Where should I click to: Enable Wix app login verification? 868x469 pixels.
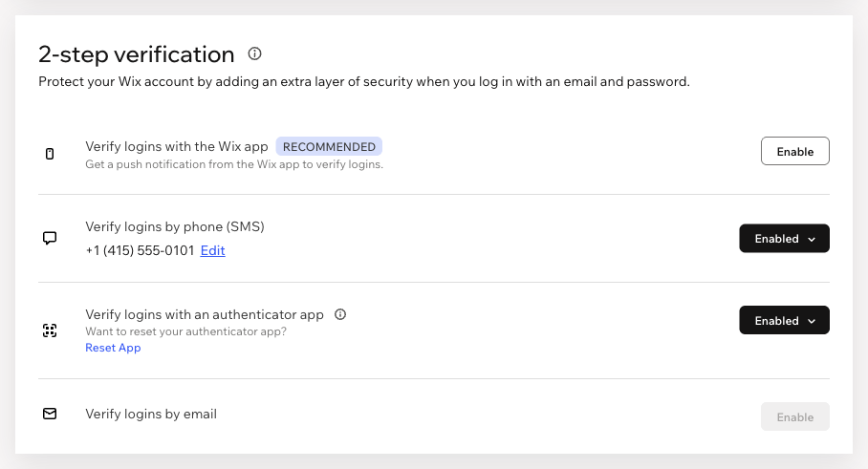pos(795,151)
